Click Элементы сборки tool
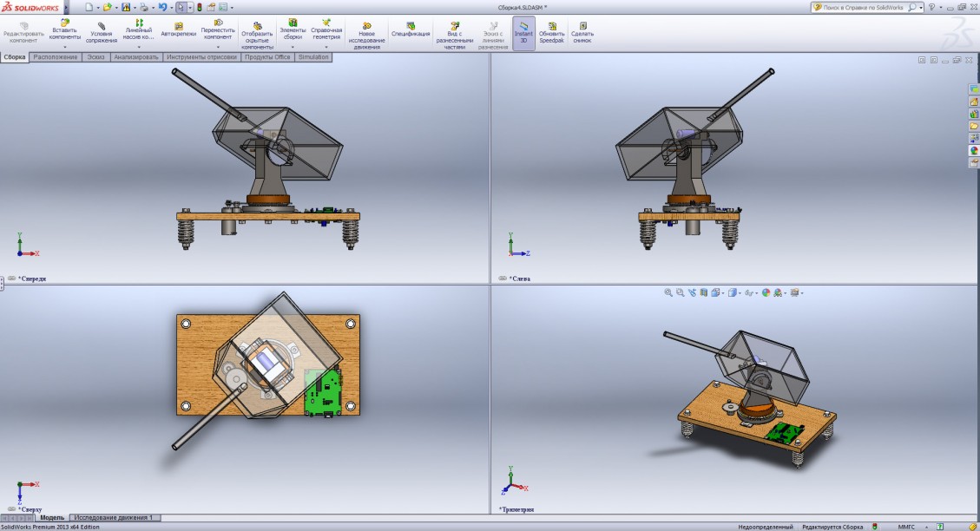 pos(293,29)
